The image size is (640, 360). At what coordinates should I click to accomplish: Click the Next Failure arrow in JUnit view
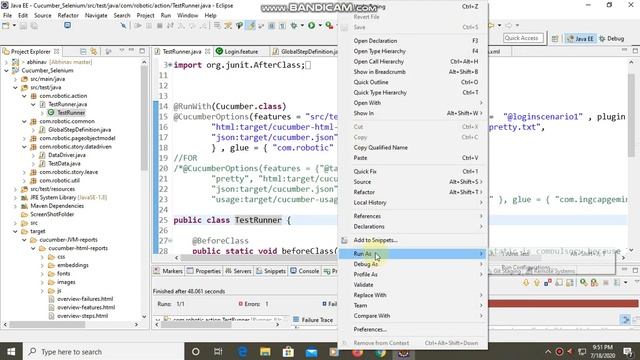point(526,282)
